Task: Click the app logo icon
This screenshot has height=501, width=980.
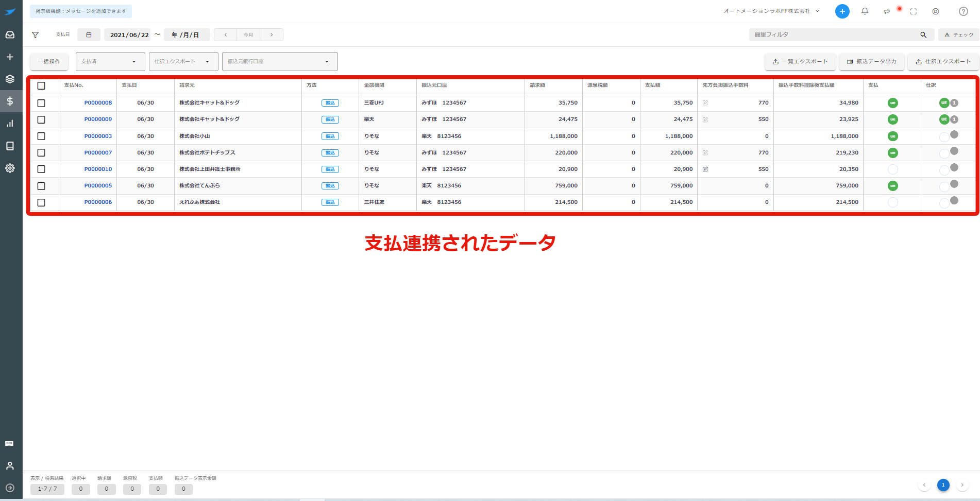Action: click(10, 11)
